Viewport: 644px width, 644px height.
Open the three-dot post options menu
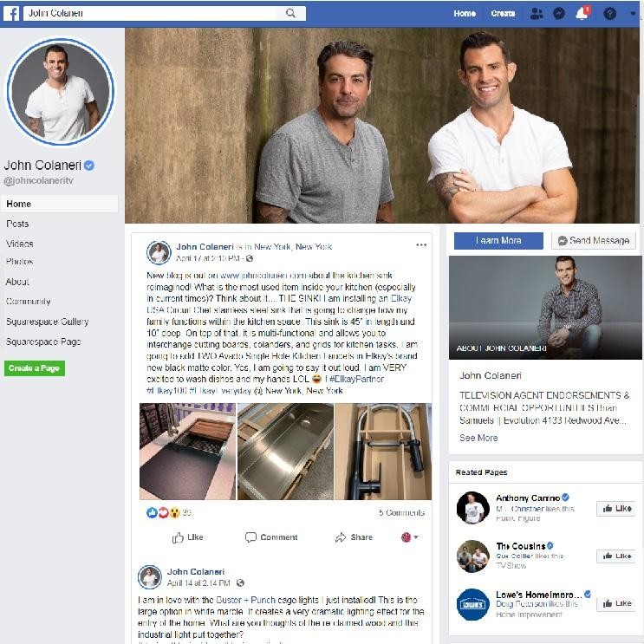coord(421,244)
